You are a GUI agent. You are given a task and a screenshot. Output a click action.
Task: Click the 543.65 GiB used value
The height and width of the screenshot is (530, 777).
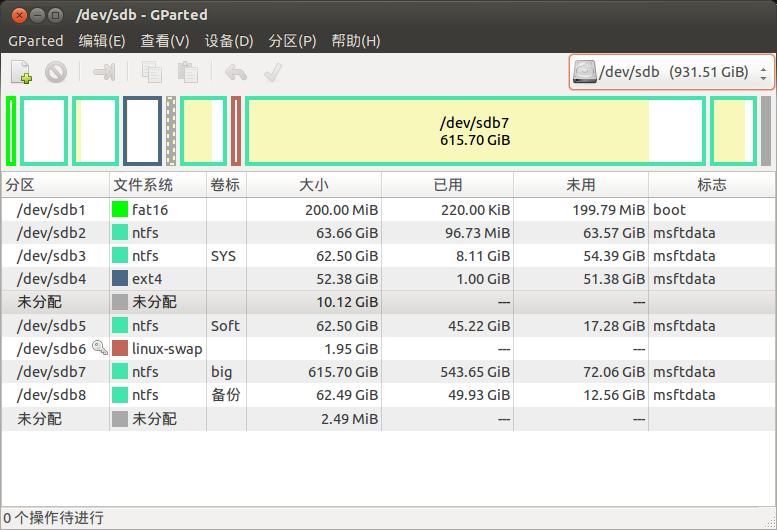point(475,372)
